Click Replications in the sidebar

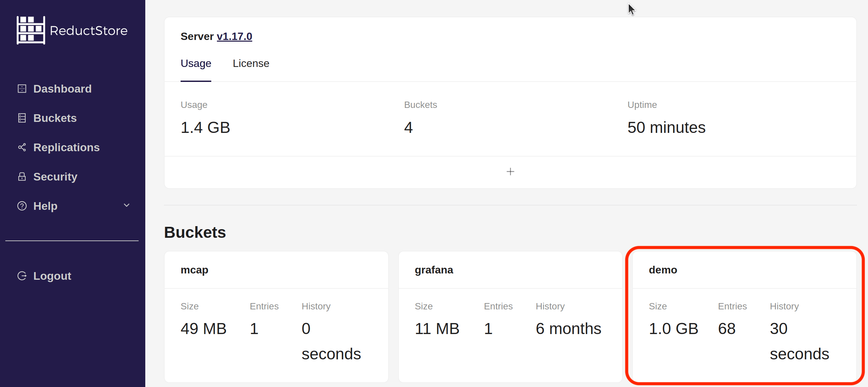point(66,147)
